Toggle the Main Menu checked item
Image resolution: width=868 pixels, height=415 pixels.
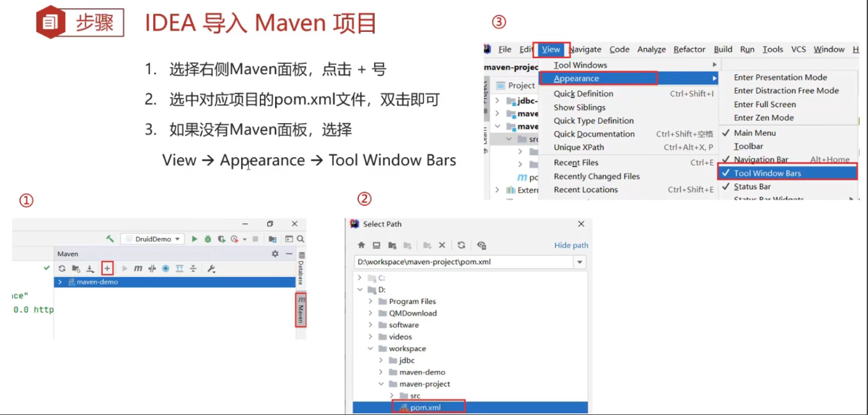point(755,133)
